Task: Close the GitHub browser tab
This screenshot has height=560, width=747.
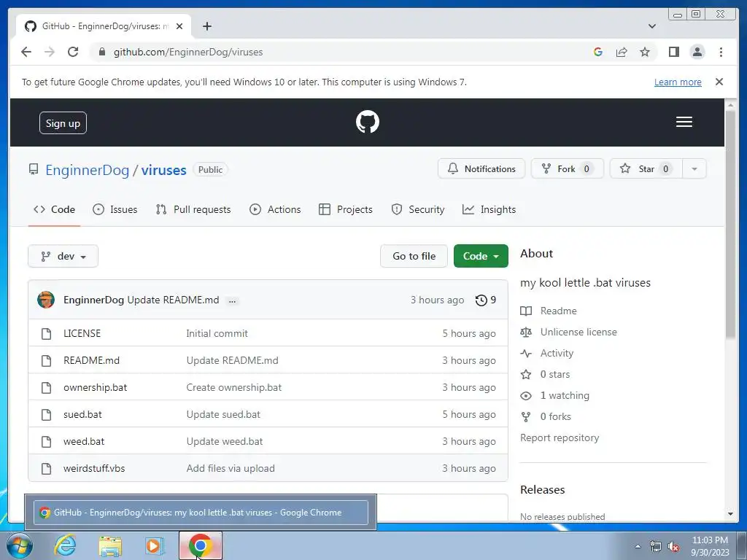Action: 179,26
